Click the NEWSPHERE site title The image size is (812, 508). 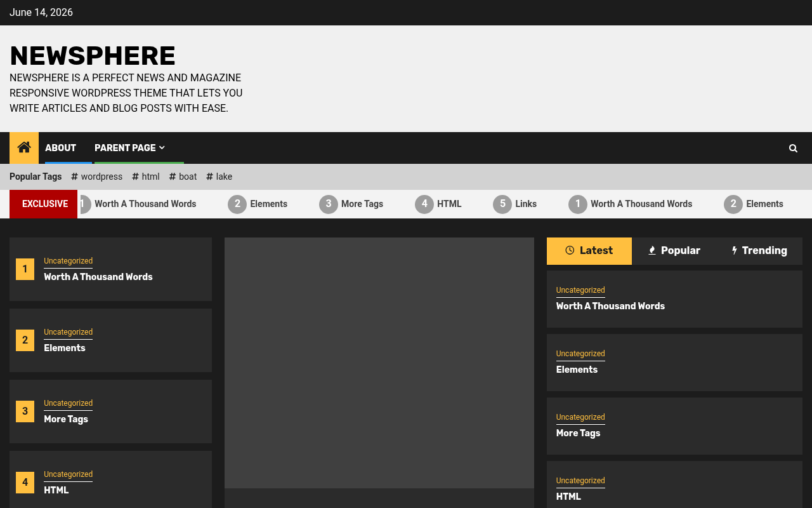coord(93,56)
